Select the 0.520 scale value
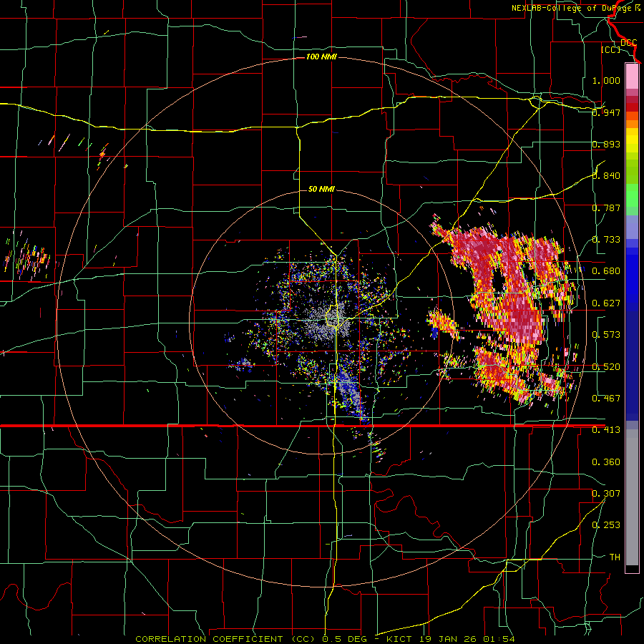Image resolution: width=644 pixels, height=644 pixels. 606,367
